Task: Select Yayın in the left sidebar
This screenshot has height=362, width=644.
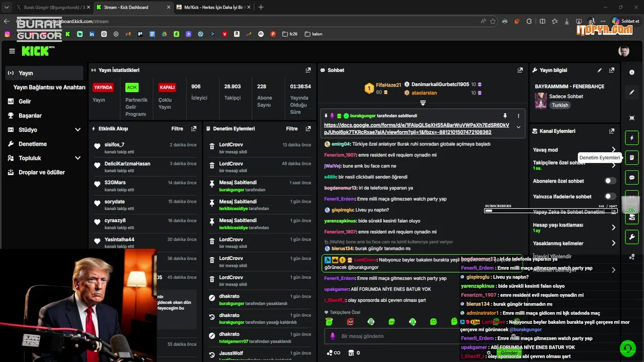Action: (45, 73)
